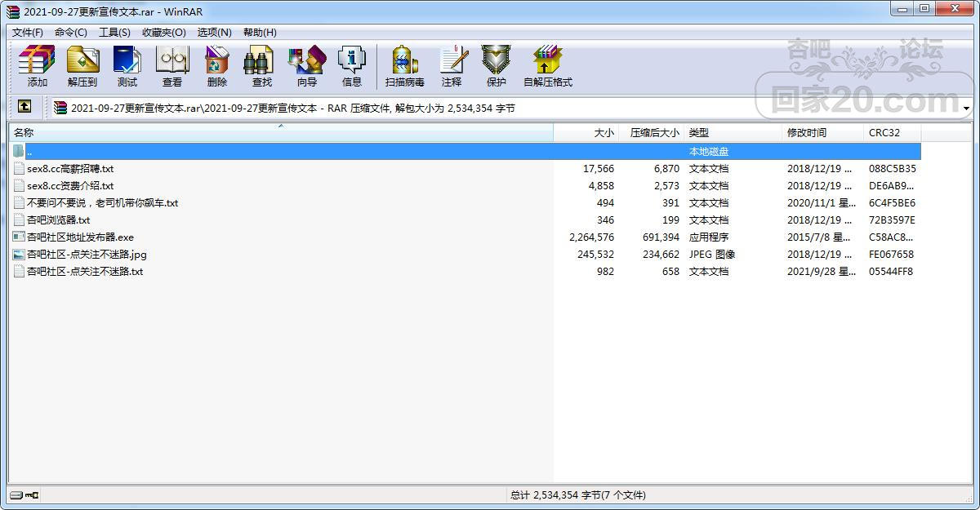
Task: Open the 工具(S) menu
Action: (x=114, y=32)
